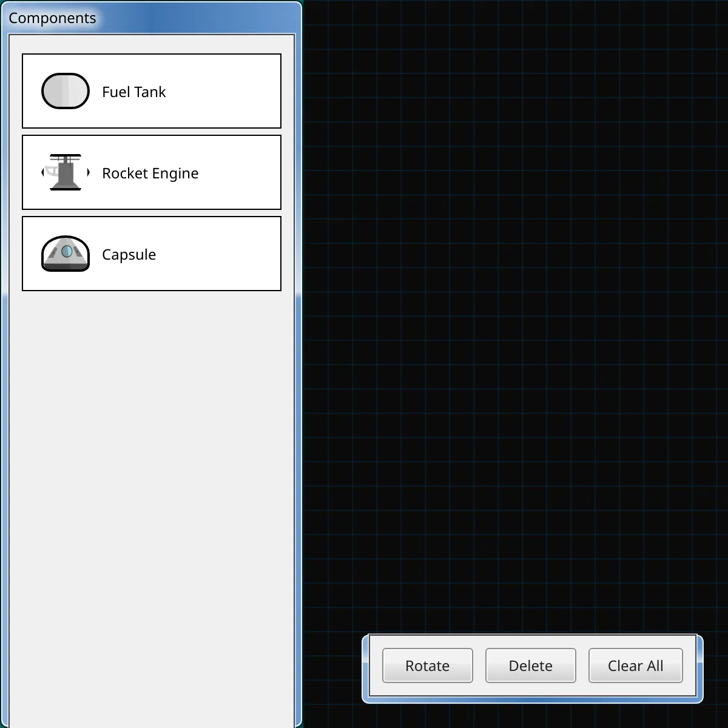Click the "Fuel Tank" text label
This screenshot has width=728, height=728.
click(133, 92)
